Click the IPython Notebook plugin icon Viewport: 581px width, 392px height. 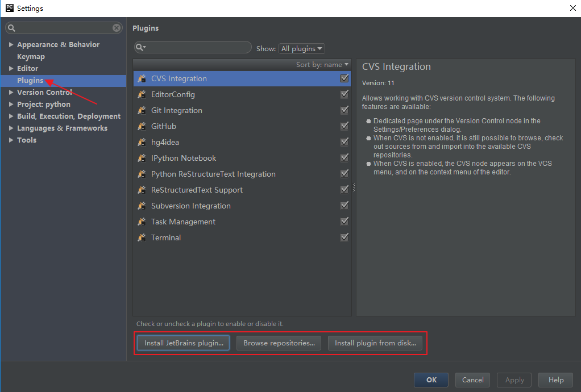click(142, 158)
